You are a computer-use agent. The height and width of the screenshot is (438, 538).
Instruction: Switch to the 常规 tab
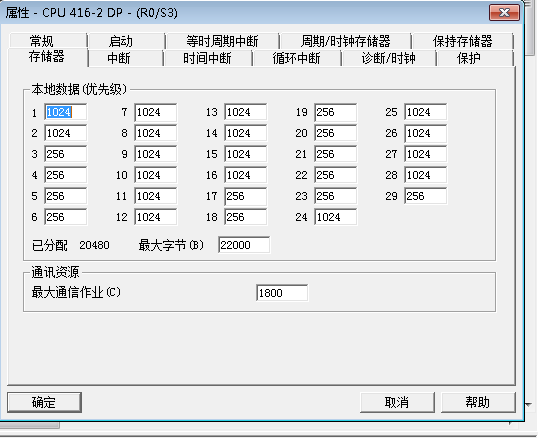click(48, 41)
